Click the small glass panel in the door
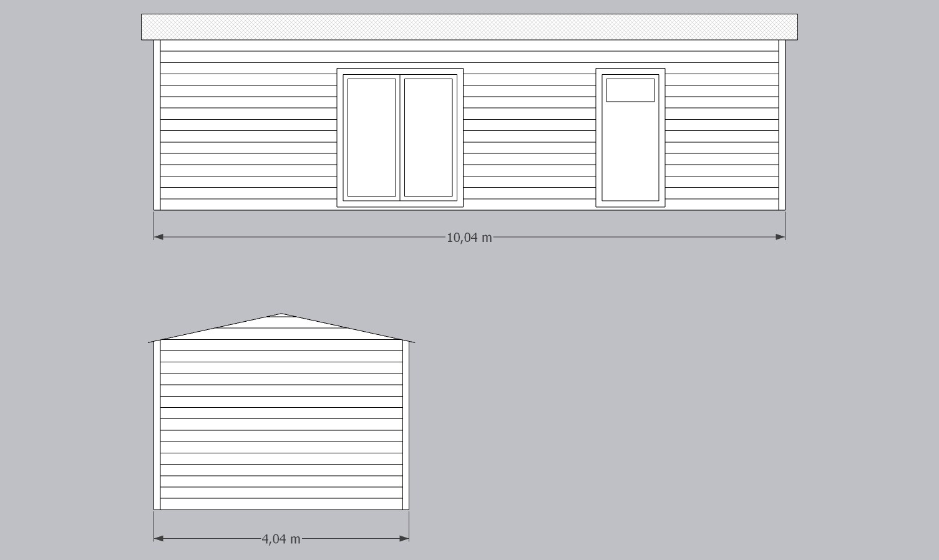The height and width of the screenshot is (560, 939). coord(630,90)
